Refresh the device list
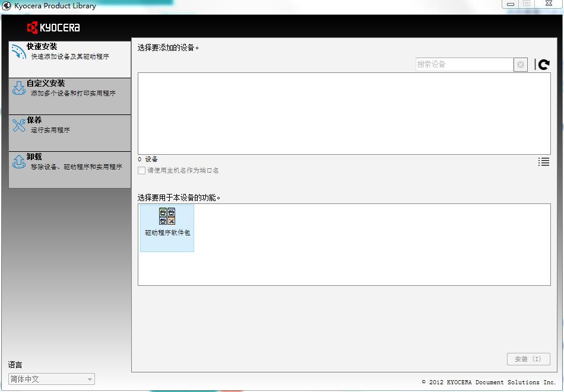564x392 pixels. [x=544, y=65]
